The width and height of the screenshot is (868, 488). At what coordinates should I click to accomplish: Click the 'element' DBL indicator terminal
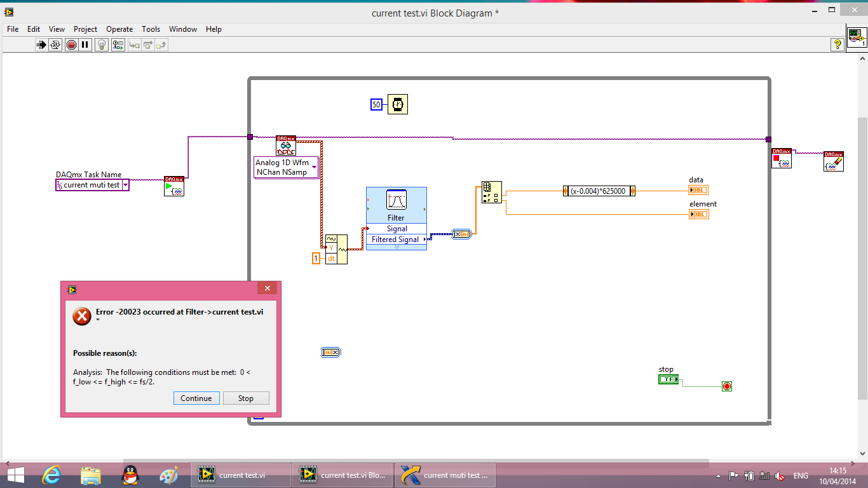tap(698, 214)
